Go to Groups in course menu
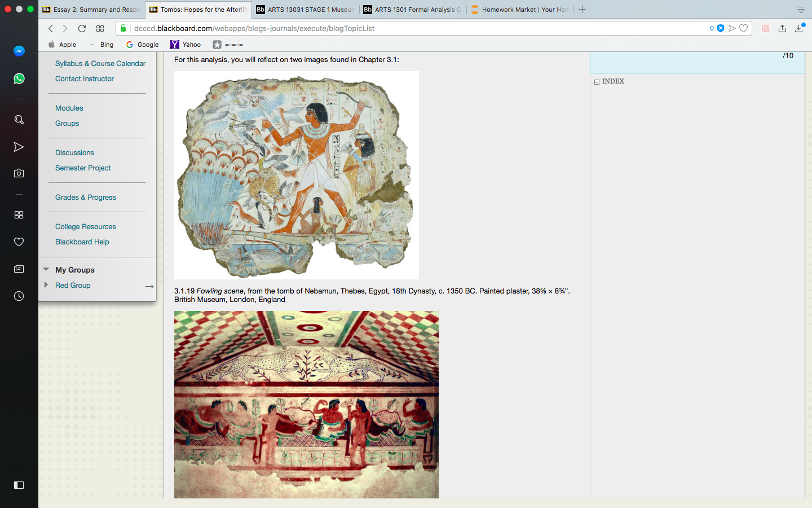812x508 pixels. point(67,124)
